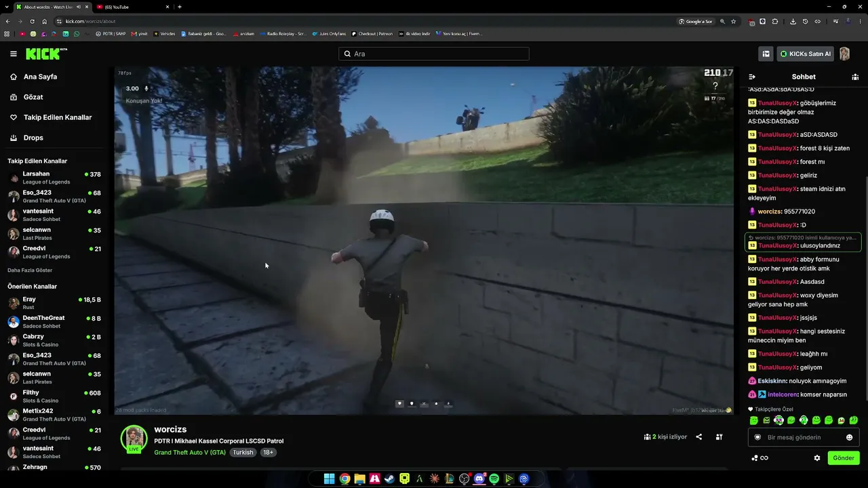Click the heart icon by Takipçilere Özel
Screen dimensions: 868x488
click(751, 409)
